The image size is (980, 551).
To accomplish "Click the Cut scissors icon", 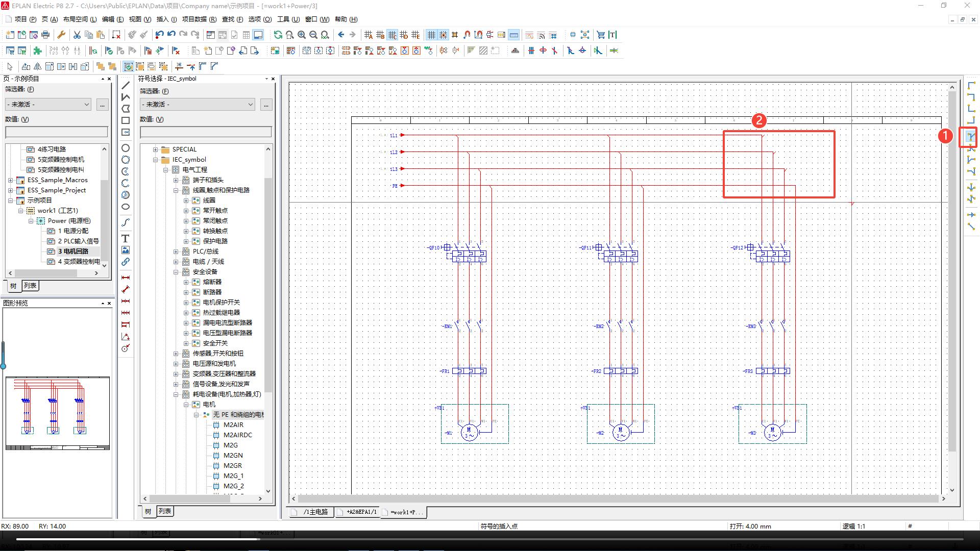I will [x=77, y=35].
